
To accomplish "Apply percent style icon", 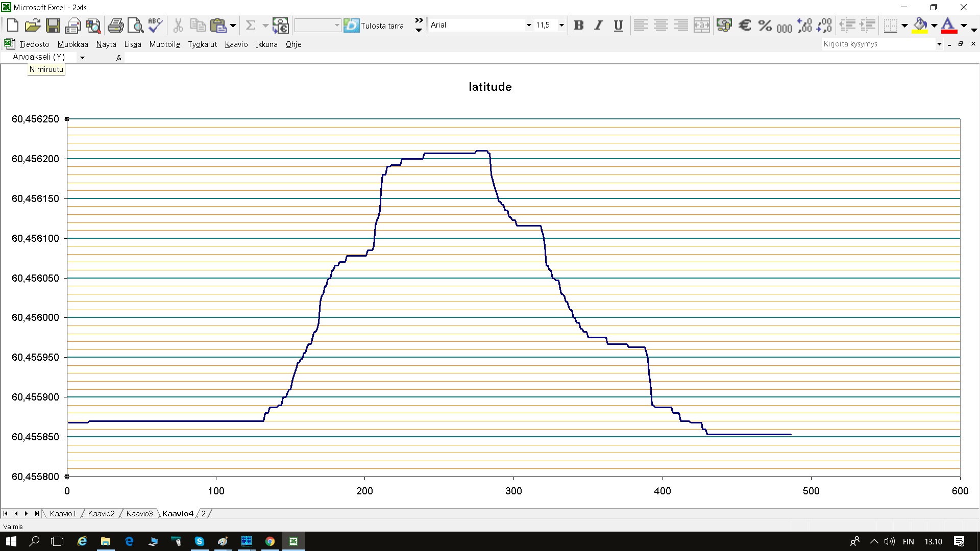I will [765, 25].
